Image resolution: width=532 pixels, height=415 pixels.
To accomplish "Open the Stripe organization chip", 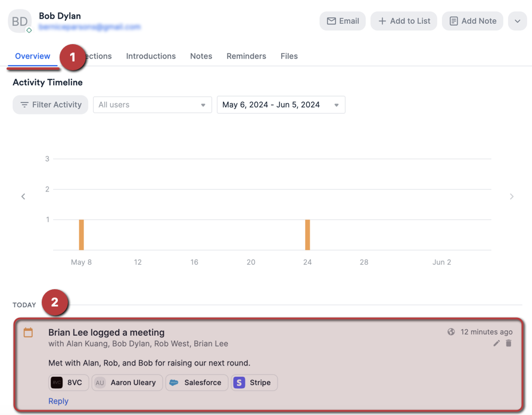I will coord(254,383).
